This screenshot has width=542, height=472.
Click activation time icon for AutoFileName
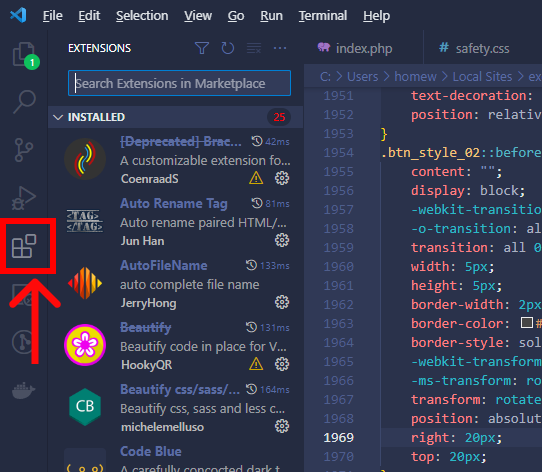(x=251, y=265)
